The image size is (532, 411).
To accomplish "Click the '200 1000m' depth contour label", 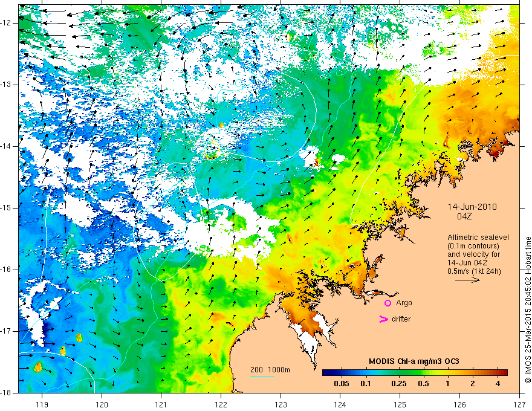I will pos(270,370).
